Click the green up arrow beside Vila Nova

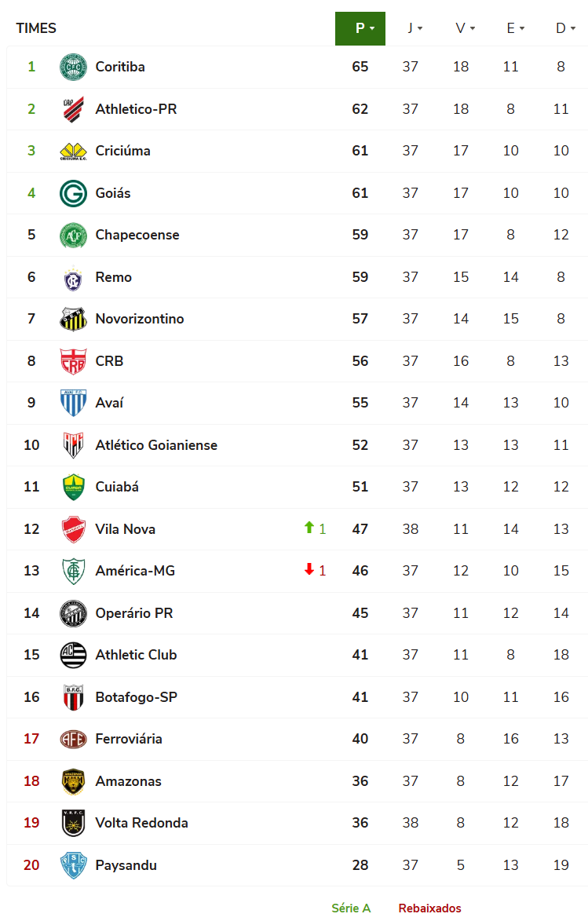click(309, 528)
